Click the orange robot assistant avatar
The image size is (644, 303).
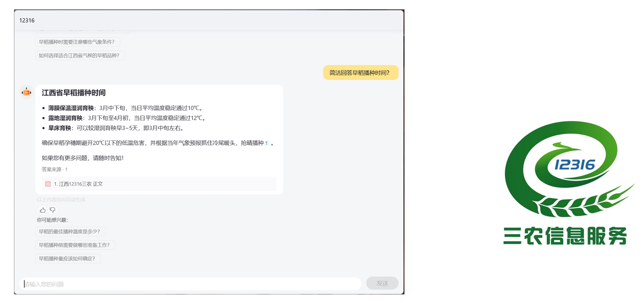click(26, 92)
